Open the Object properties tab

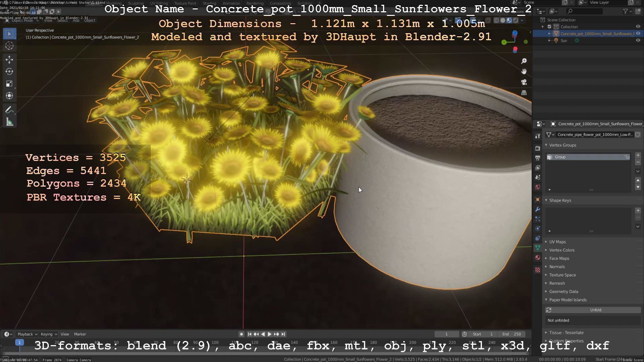tap(537, 200)
